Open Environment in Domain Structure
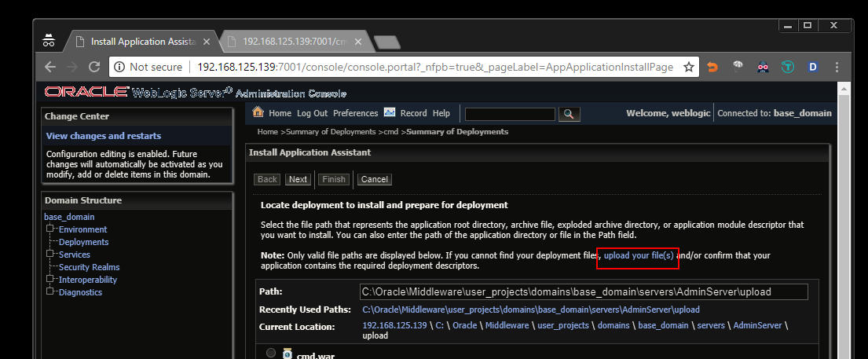Screen dimensions: 868x359 coord(83,229)
